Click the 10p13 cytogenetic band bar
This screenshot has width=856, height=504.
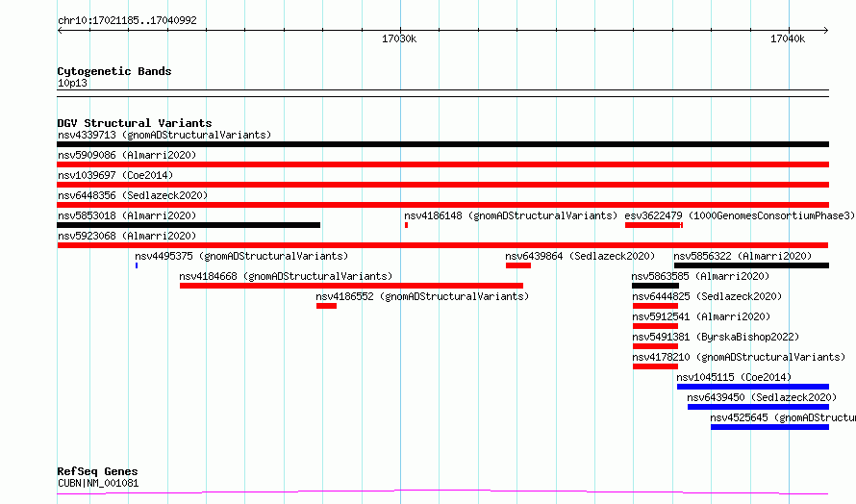[442, 93]
